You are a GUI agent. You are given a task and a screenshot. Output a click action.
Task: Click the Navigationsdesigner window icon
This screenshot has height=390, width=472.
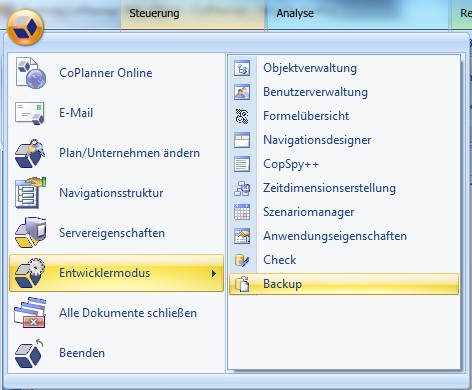[242, 140]
